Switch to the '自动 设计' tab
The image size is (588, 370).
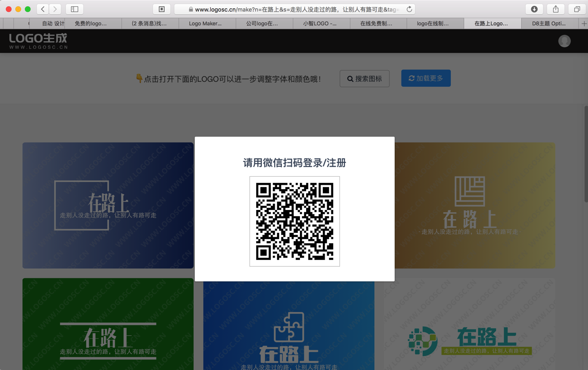48,23
